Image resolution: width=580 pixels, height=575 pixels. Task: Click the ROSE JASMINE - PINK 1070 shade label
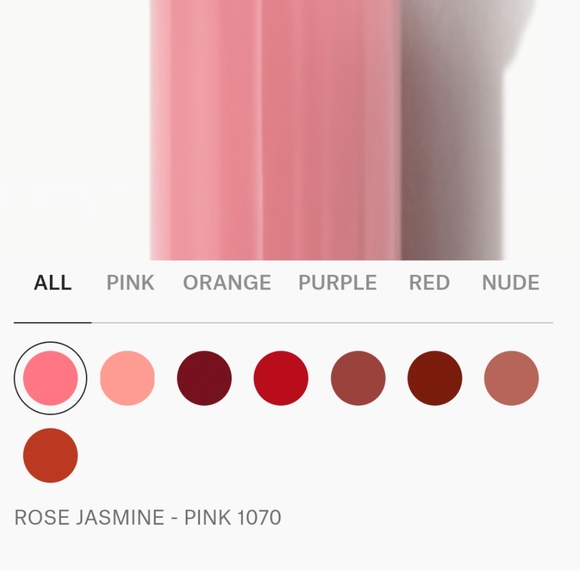pos(148,517)
